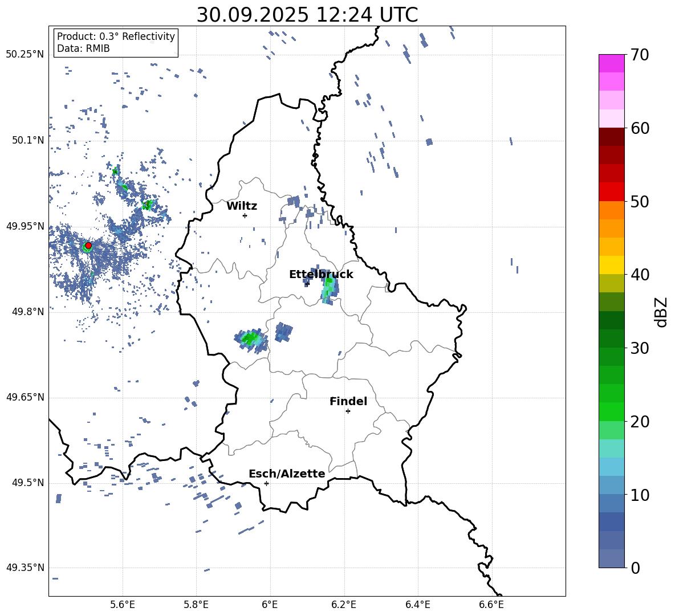
Task: Click the 0 colorbar tick label
Action: pyautogui.click(x=635, y=568)
